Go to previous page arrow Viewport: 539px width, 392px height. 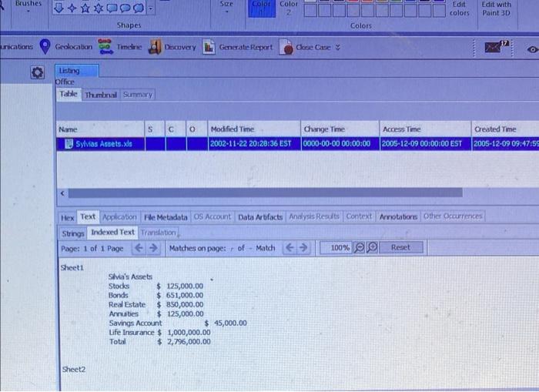tap(139, 247)
